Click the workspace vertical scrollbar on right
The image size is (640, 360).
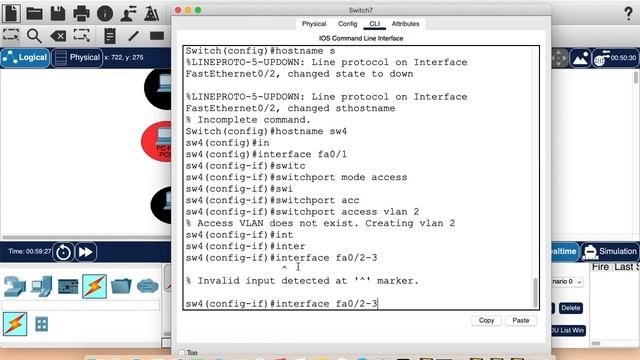(636, 78)
